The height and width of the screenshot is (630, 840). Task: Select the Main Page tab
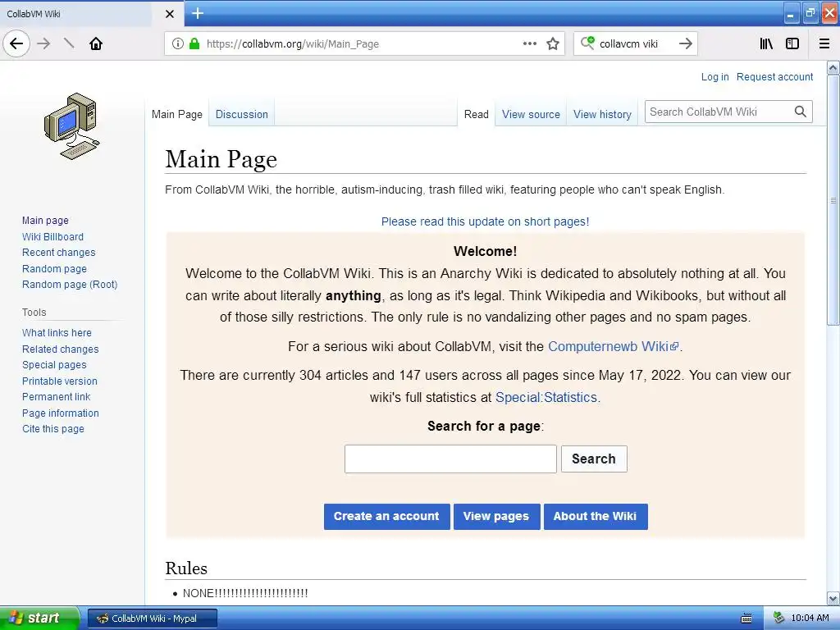[x=177, y=114]
